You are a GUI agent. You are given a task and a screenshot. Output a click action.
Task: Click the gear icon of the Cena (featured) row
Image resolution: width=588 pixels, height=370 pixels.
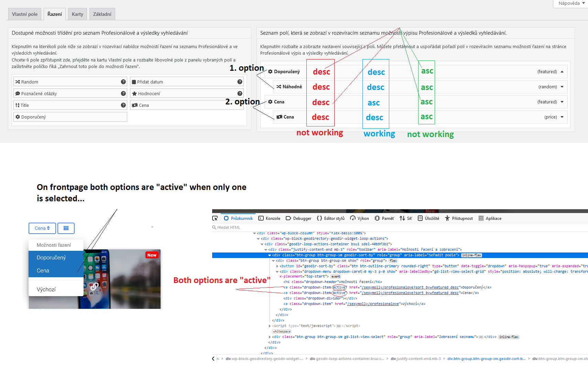(x=270, y=102)
